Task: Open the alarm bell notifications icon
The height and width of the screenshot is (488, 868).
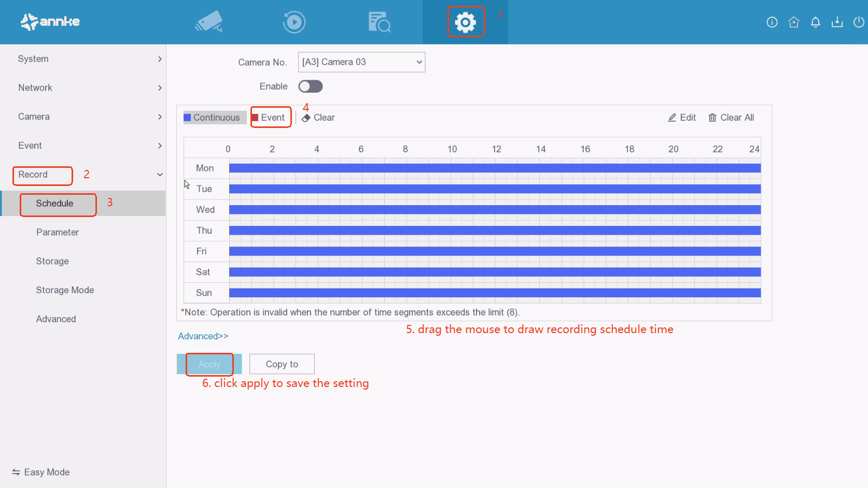Action: [816, 22]
